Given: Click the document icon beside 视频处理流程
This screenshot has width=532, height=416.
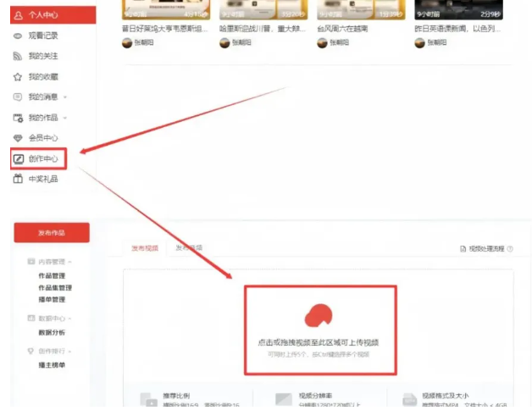Looking at the screenshot, I should click(x=463, y=249).
